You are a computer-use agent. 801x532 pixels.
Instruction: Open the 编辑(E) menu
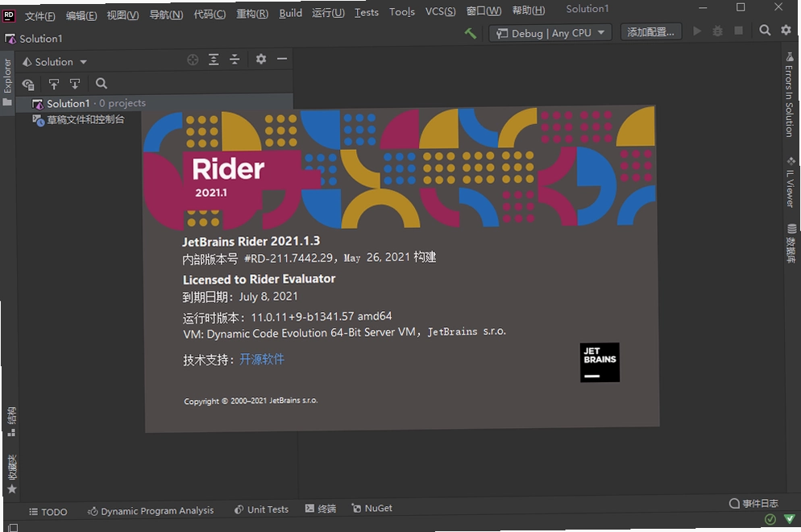[x=81, y=16]
